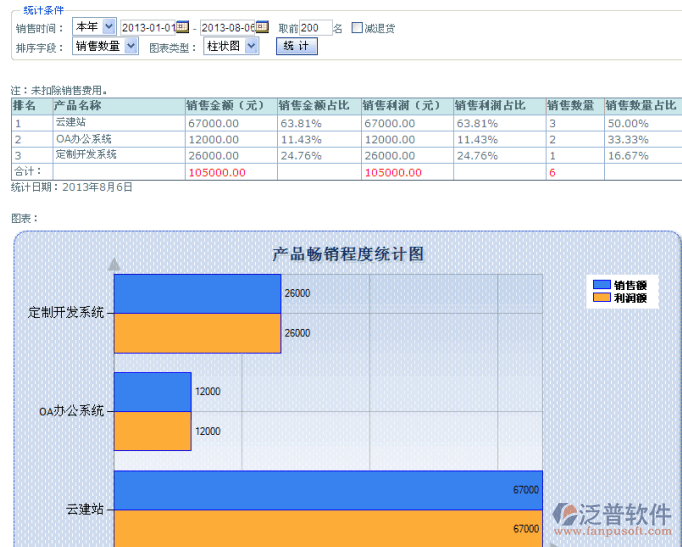Click the gray arrow atop the chart axis

[x=114, y=265]
